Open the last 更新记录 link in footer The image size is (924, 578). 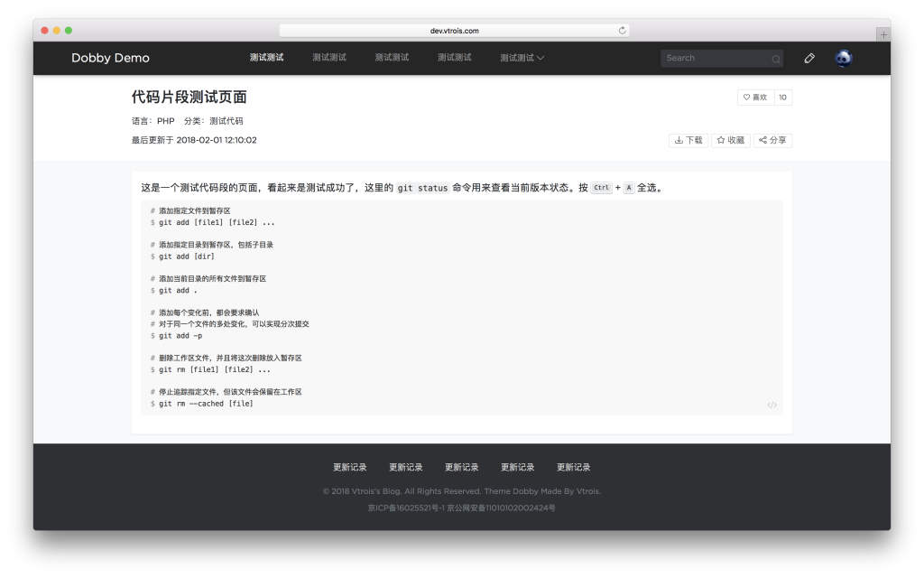tap(574, 467)
